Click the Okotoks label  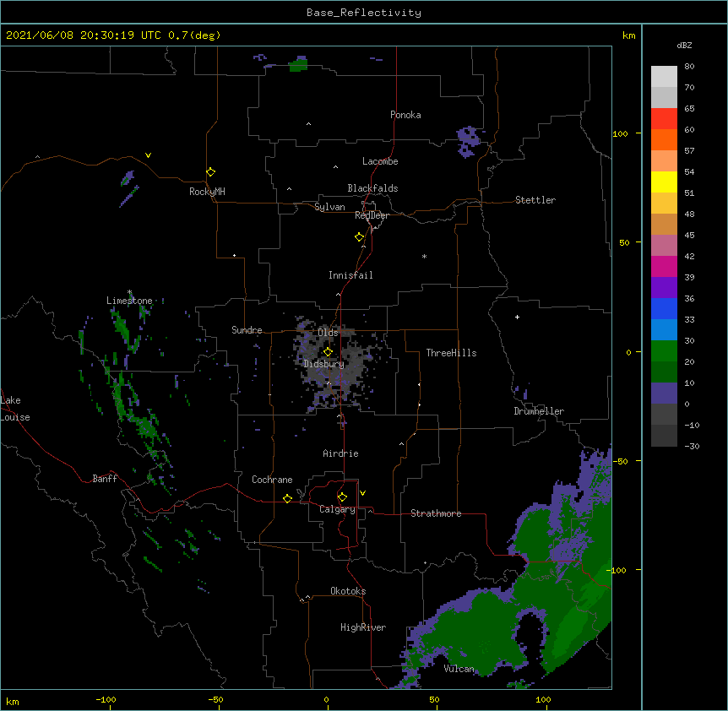[348, 591]
